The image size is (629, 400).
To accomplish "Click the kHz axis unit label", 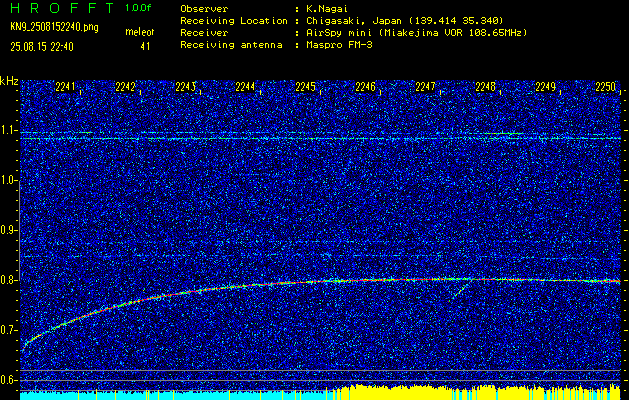I will click(x=9, y=81).
